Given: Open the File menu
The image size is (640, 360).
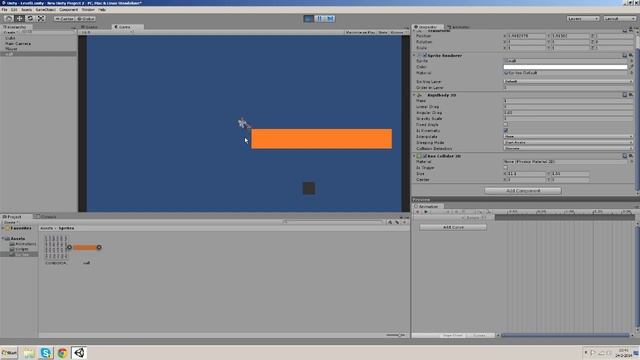Looking at the screenshot, I should pyautogui.click(x=4, y=9).
